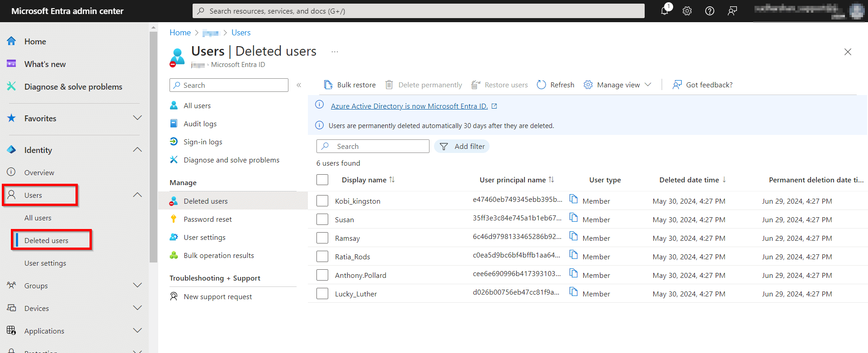Select the Anthony.Pollard row checkbox
Image resolution: width=868 pixels, height=353 pixels.
click(322, 275)
